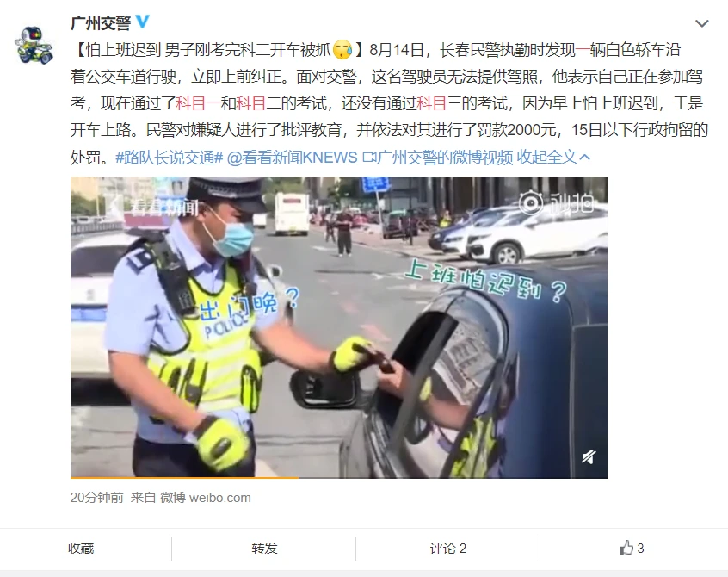The height and width of the screenshot is (577, 728).
Task: Collapse post with 收起全文
Action: [x=553, y=158]
